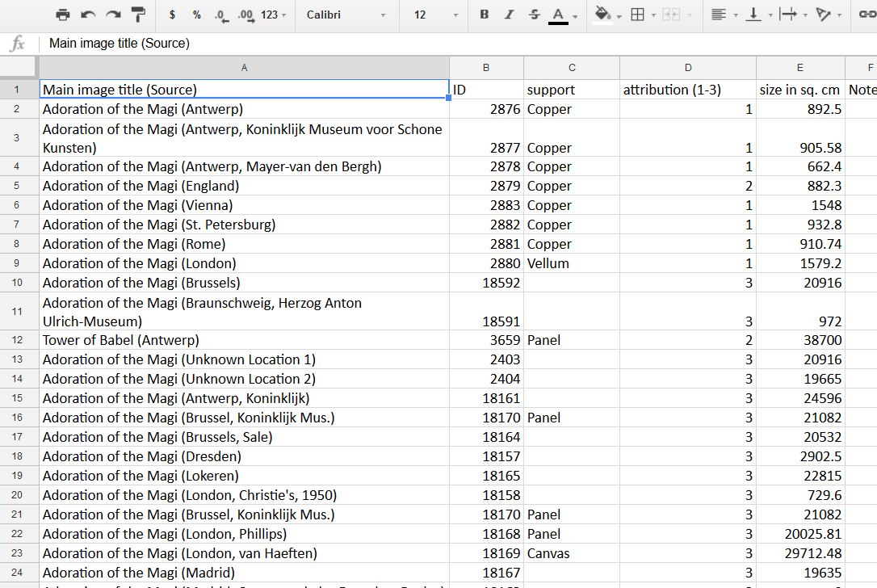Select cell 'Adoration of the Magi (England)'
This screenshot has width=877, height=588.
pos(244,186)
